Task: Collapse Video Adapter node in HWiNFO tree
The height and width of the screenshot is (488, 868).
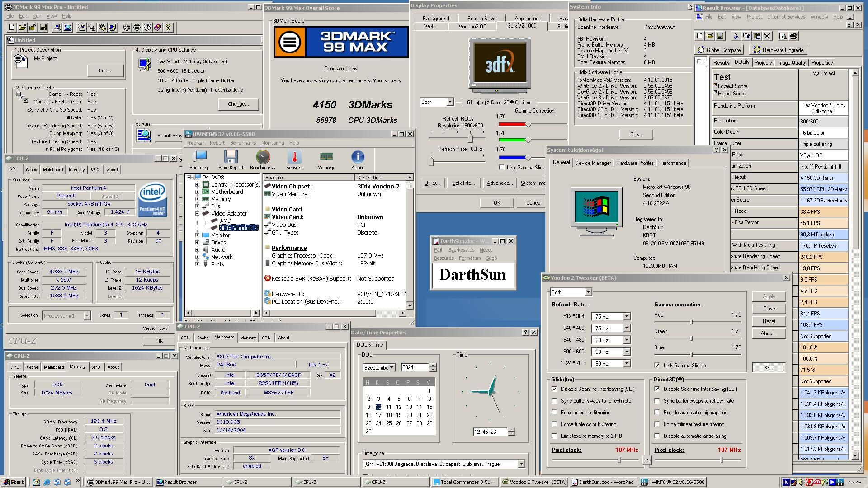Action: 197,214
